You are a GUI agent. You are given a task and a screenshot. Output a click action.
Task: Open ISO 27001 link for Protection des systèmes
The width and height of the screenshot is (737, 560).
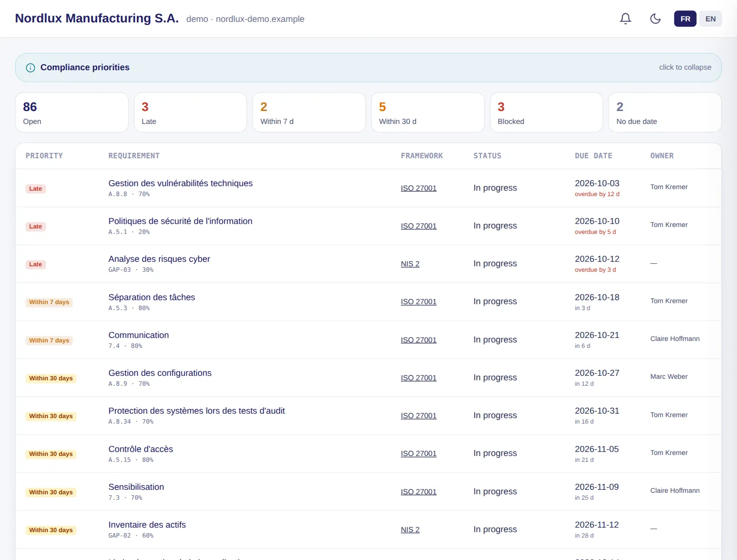click(x=418, y=416)
